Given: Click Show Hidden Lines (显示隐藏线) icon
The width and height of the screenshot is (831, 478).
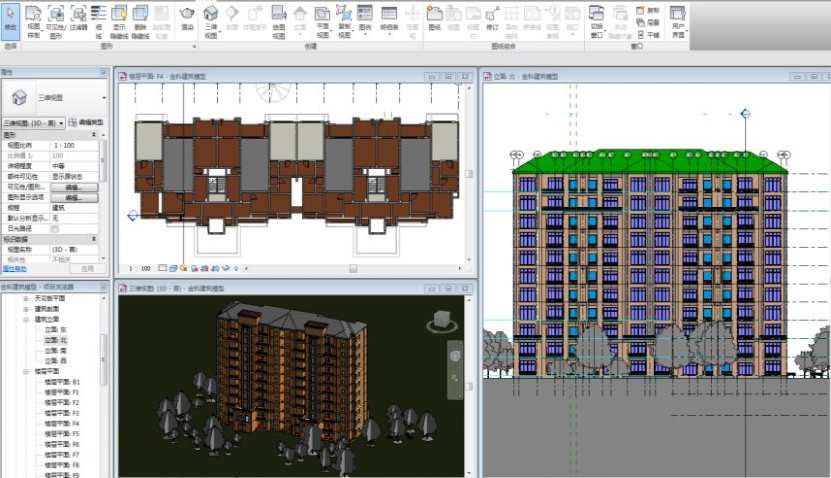Looking at the screenshot, I should 119,22.
